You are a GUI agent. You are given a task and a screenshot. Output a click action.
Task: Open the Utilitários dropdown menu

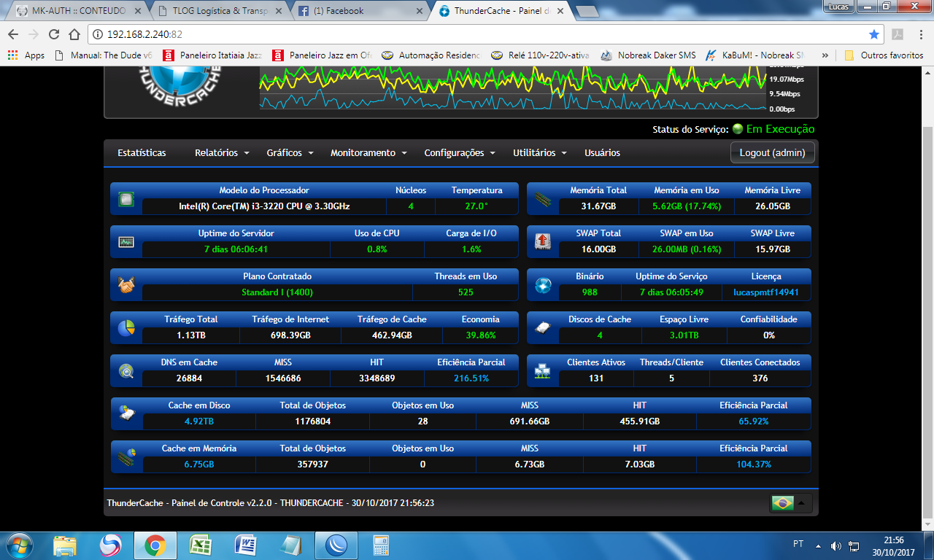[540, 153]
